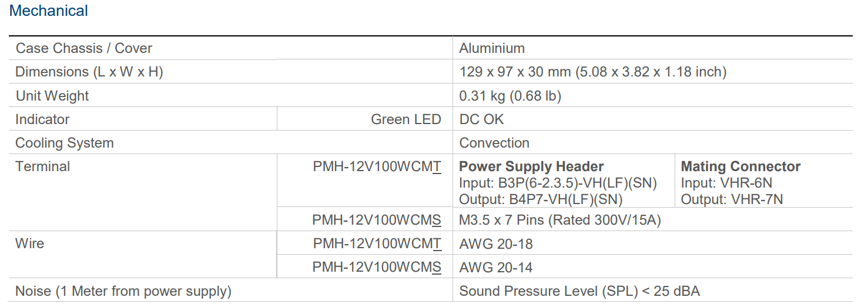Select the Aluminium value cell

(x=492, y=48)
